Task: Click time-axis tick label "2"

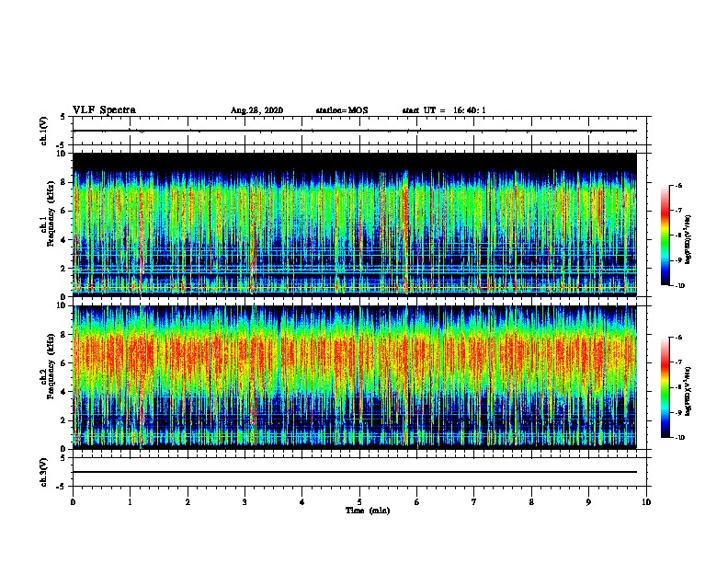Action: click(x=188, y=502)
